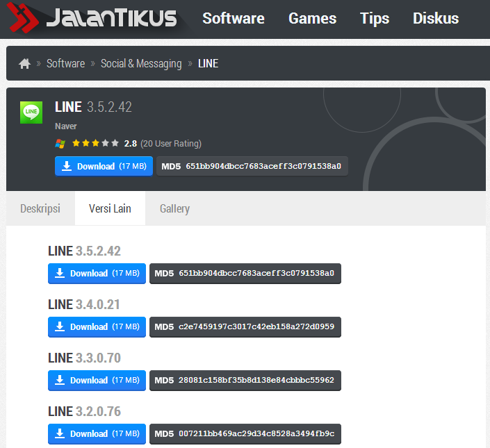
Task: Click MD5 hash c2e7459197c3017c42eb158a272d0959
Action: [245, 327]
